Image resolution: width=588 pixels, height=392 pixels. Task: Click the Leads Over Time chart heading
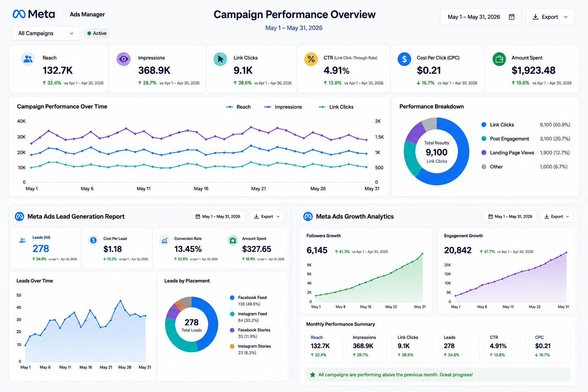(34, 281)
